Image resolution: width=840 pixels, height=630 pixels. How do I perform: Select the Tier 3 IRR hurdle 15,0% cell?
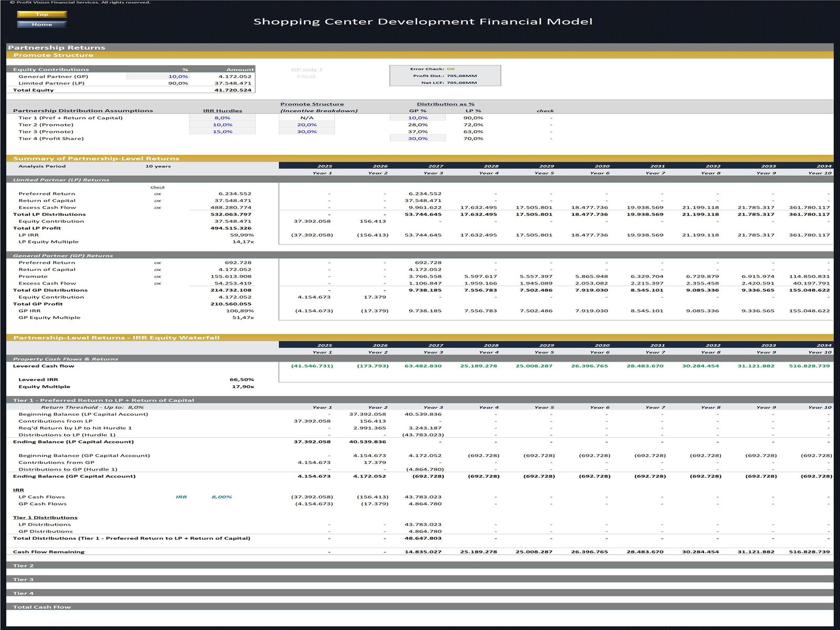[x=222, y=132]
